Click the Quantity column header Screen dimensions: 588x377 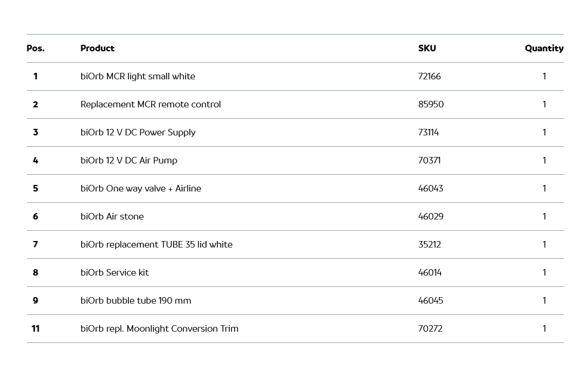coord(544,48)
